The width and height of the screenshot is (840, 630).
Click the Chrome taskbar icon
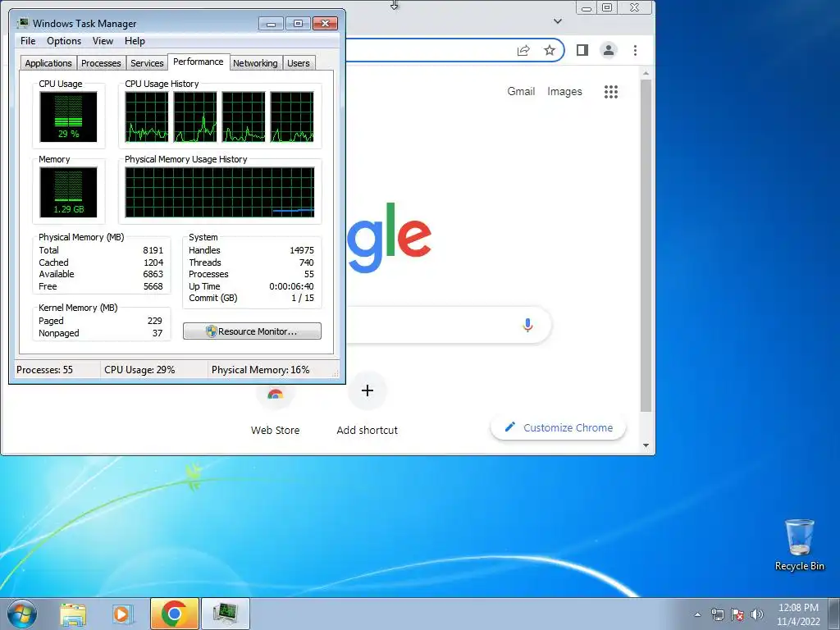click(x=174, y=614)
